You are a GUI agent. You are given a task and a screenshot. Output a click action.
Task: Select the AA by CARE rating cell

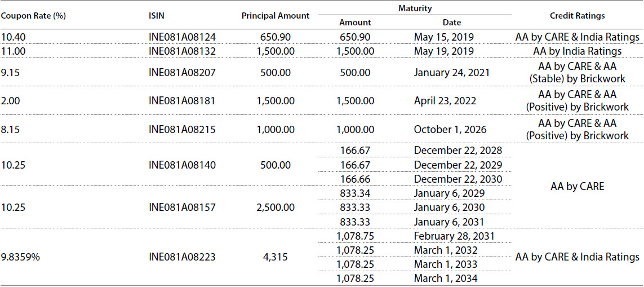coord(578,186)
